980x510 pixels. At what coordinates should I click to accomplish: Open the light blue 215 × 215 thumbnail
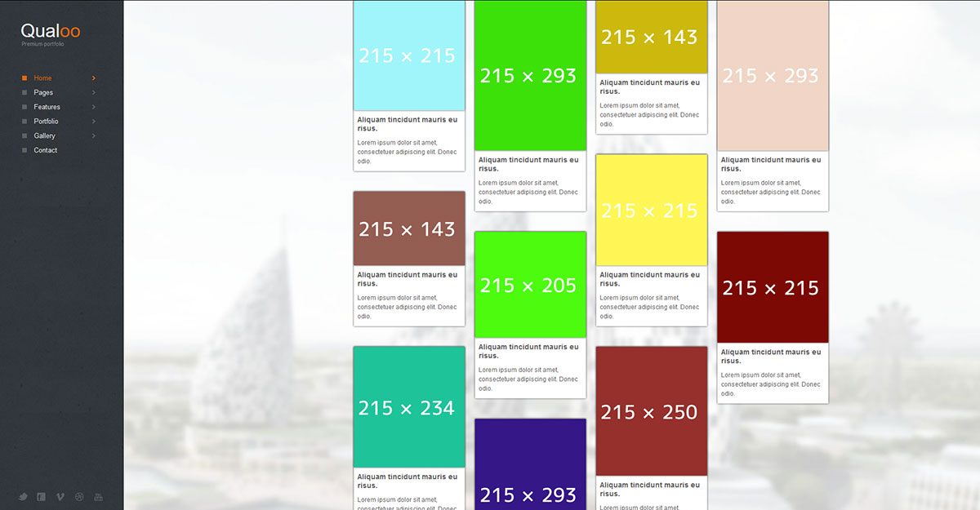(x=408, y=55)
